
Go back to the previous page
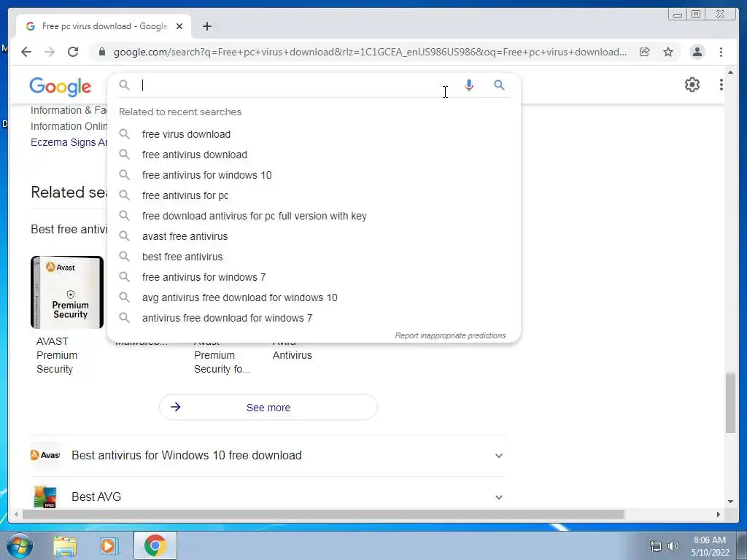26,52
